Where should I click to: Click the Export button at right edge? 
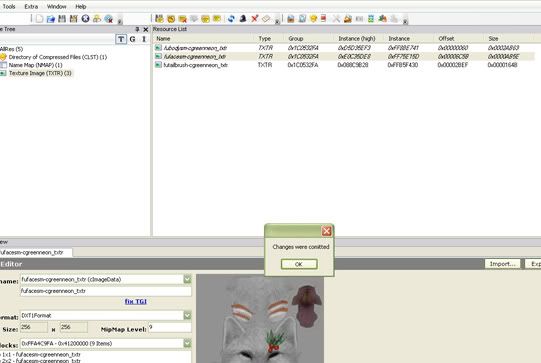(533, 264)
